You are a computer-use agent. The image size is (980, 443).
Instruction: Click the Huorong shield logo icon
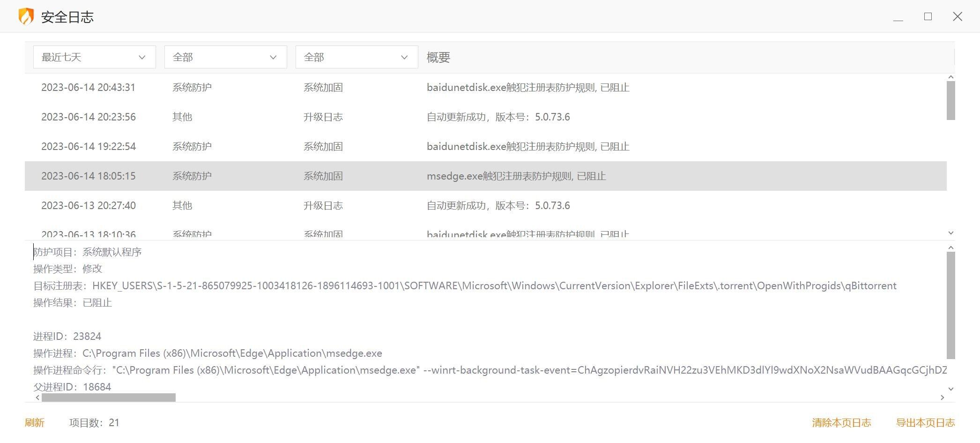[26, 16]
